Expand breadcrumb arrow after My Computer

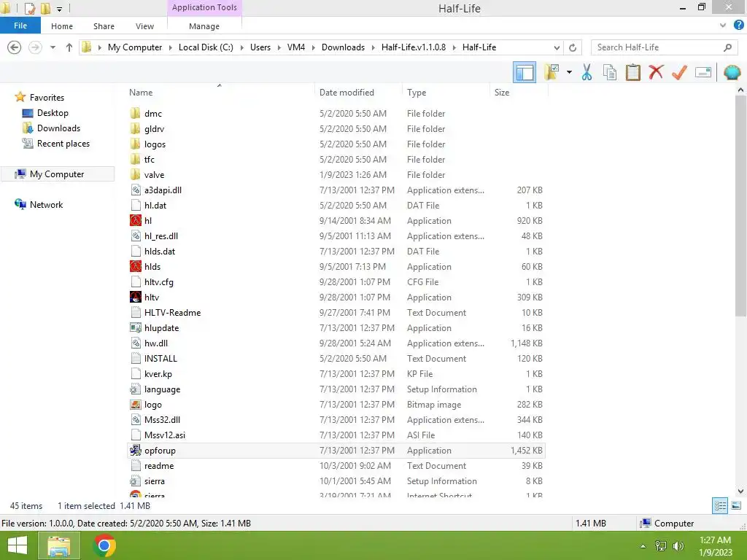[170, 47]
